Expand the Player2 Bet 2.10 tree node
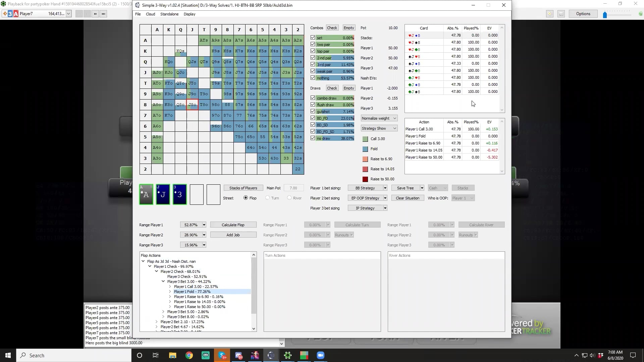Viewport: 644px width, 362px height. 157,322
